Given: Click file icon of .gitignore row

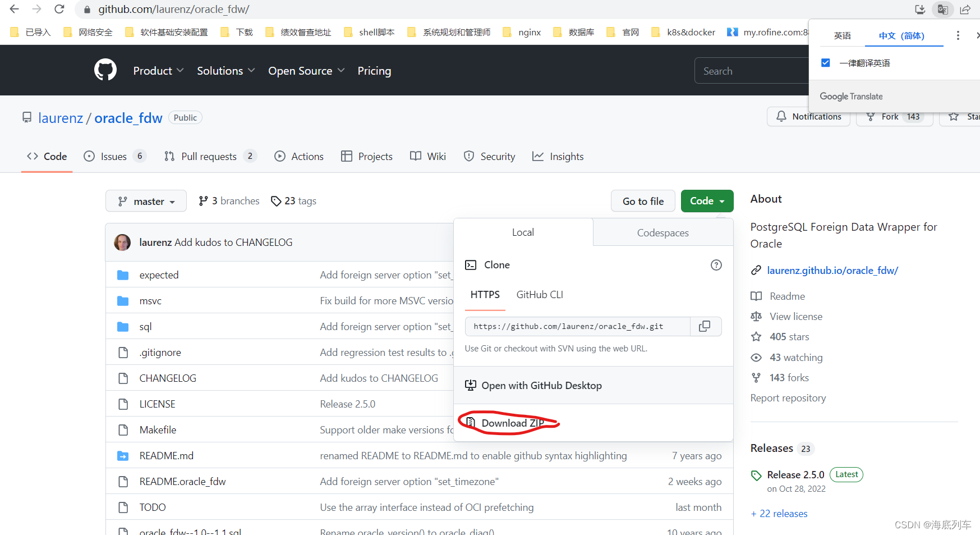Looking at the screenshot, I should point(123,353).
